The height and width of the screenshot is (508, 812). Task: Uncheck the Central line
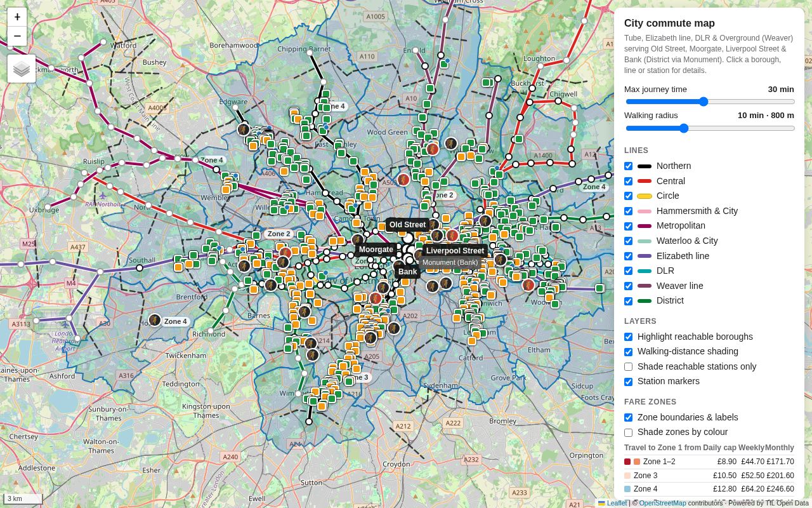(628, 181)
